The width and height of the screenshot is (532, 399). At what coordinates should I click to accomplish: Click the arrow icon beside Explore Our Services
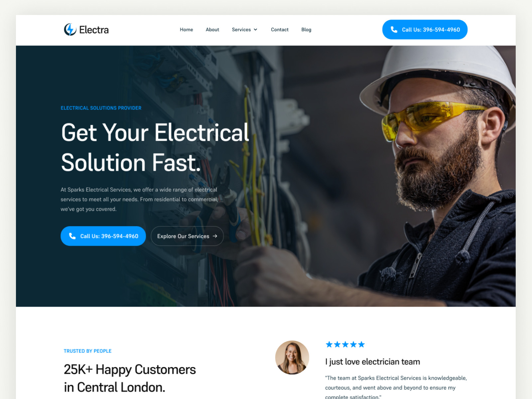point(215,236)
